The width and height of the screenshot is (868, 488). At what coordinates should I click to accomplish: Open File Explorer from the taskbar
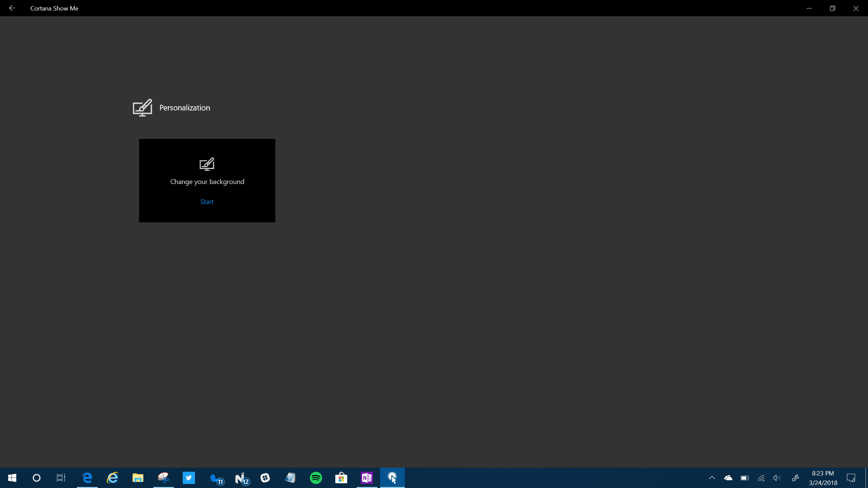[138, 478]
